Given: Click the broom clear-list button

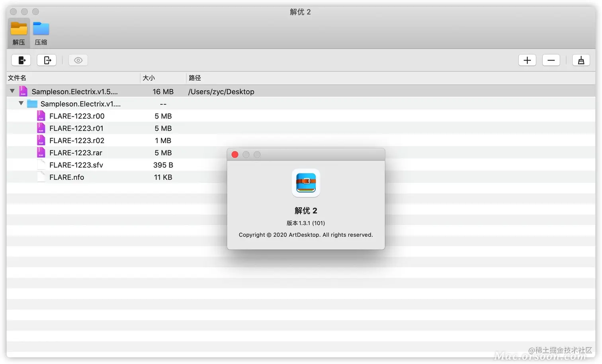Looking at the screenshot, I should click(x=581, y=60).
